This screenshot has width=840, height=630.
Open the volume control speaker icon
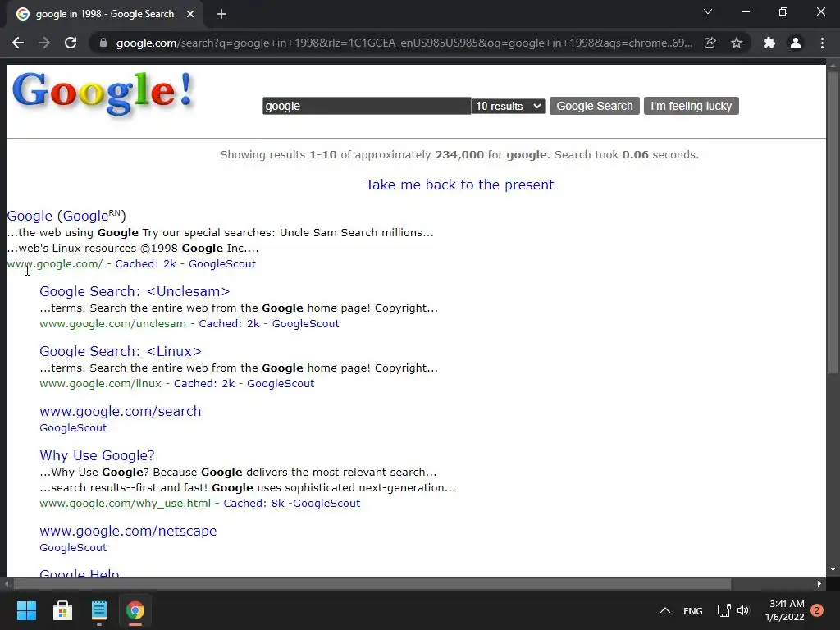743,610
